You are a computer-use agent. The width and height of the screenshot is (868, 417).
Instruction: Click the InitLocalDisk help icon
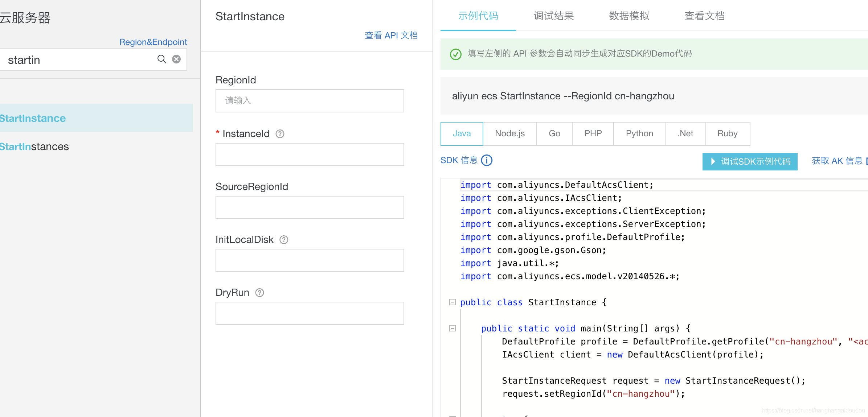tap(284, 240)
